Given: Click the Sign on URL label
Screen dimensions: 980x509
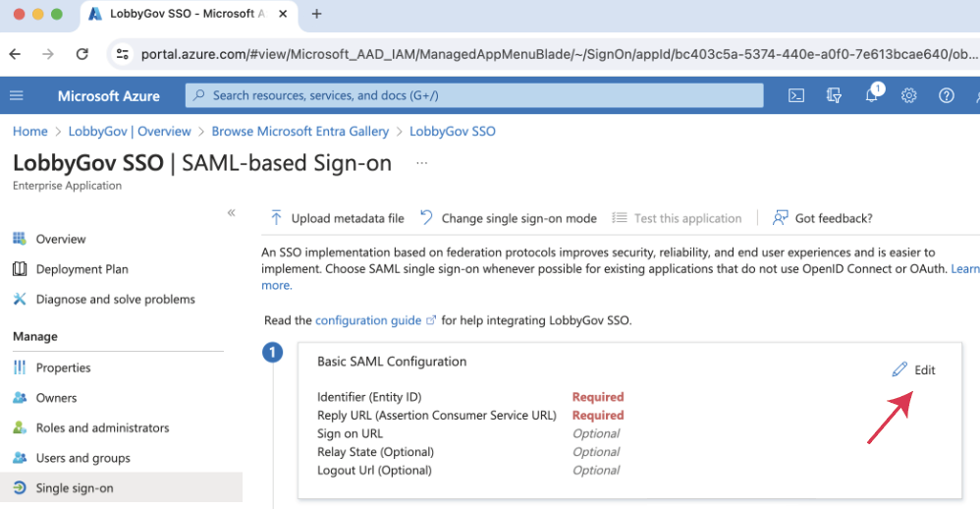Looking at the screenshot, I should tap(350, 433).
